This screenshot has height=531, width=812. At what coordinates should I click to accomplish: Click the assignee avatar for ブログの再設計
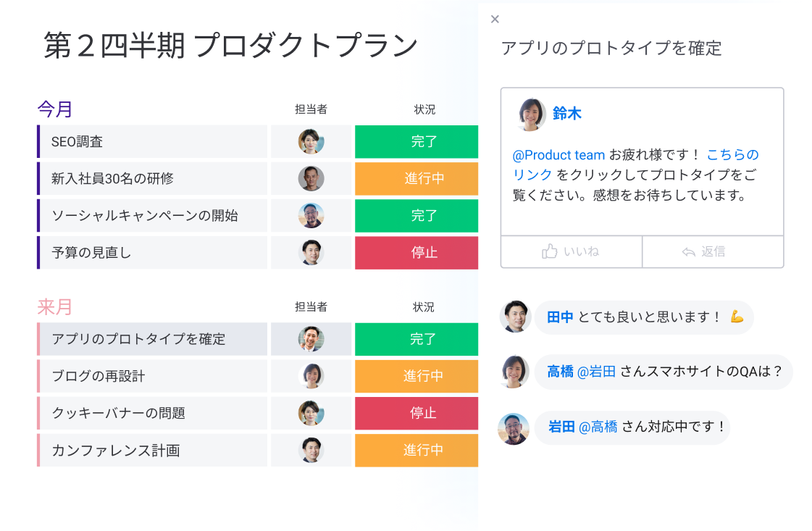311,377
